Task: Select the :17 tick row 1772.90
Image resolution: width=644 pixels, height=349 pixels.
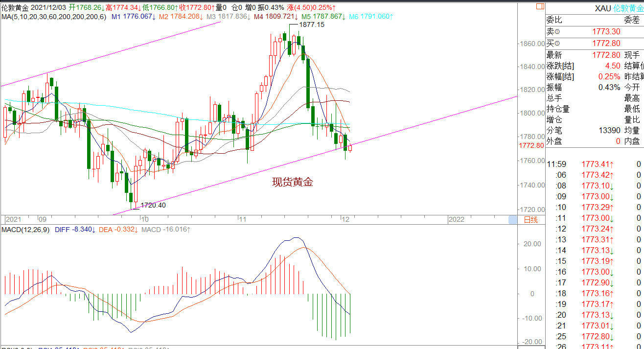Action: tap(595, 282)
